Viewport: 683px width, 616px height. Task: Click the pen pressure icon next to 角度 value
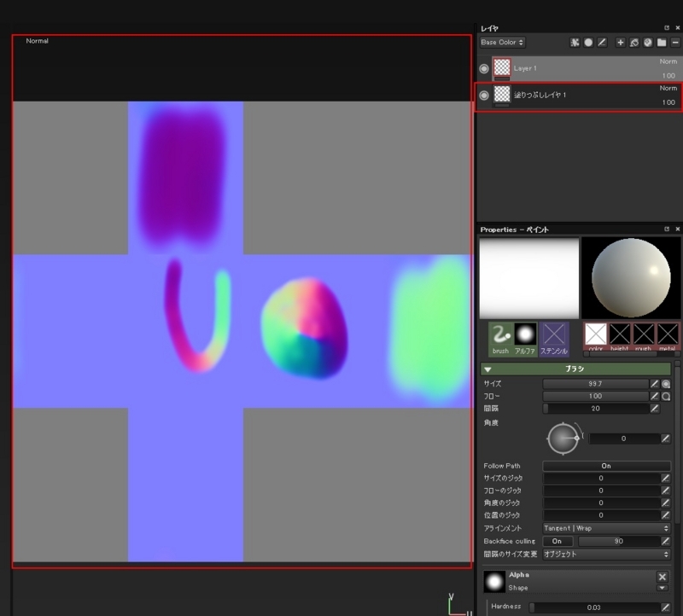click(666, 439)
